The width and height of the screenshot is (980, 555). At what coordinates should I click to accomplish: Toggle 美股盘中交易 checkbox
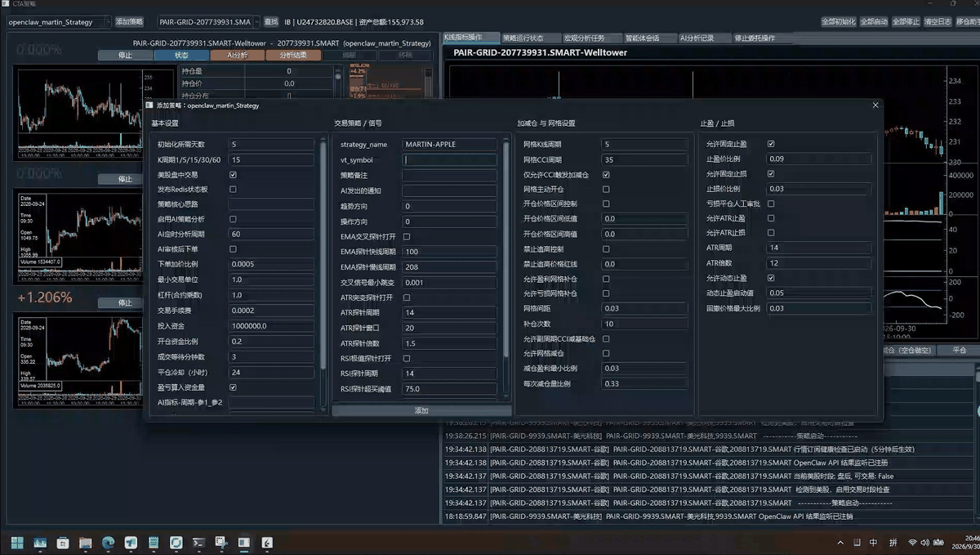click(233, 175)
